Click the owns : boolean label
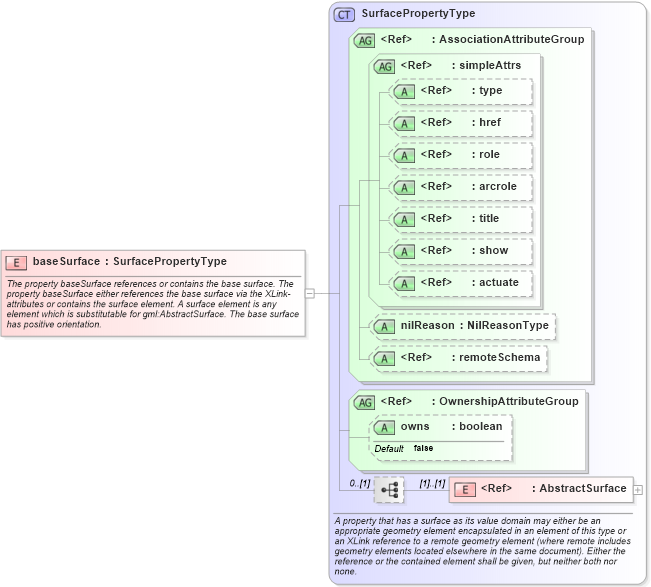Viewport: 651px width, 587px height. click(451, 426)
